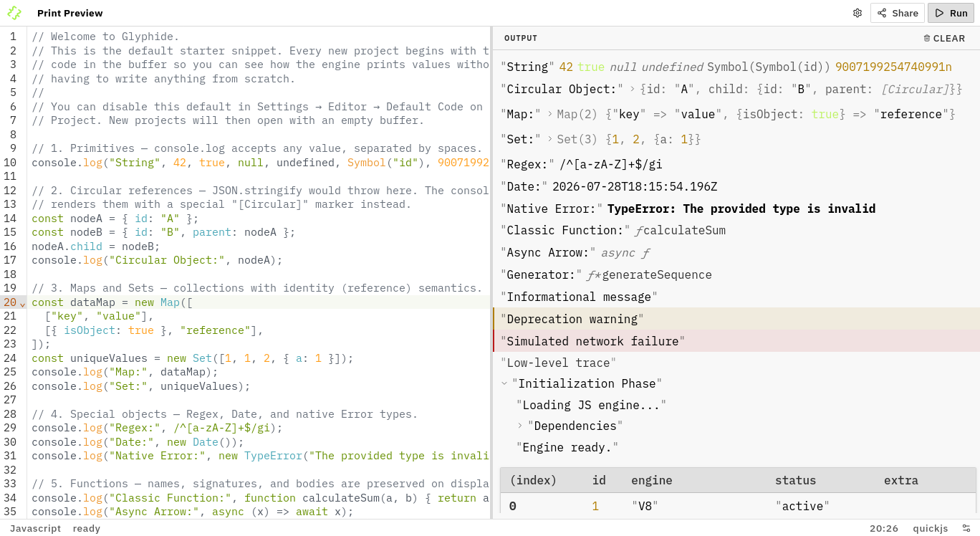Click the "Welcome to Glyphide" comment line
Viewport: 980px width, 536px height.
pyautogui.click(x=105, y=37)
